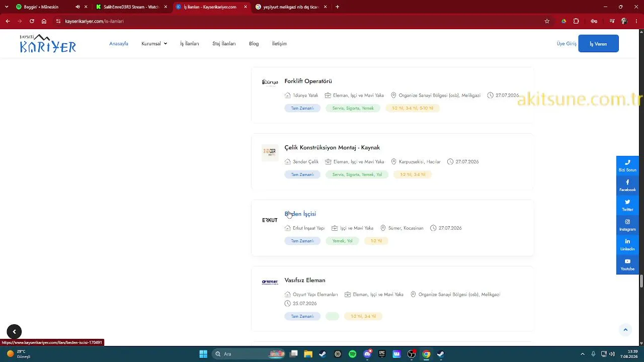Mute the Beggin' Måneskin tab audio
Screen dimensions: 644x362
77,7
